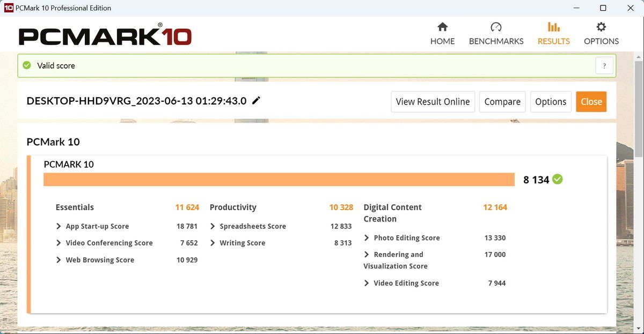
Task: Click the result name DESKTOP-HHD9VRG text
Action: pos(136,101)
